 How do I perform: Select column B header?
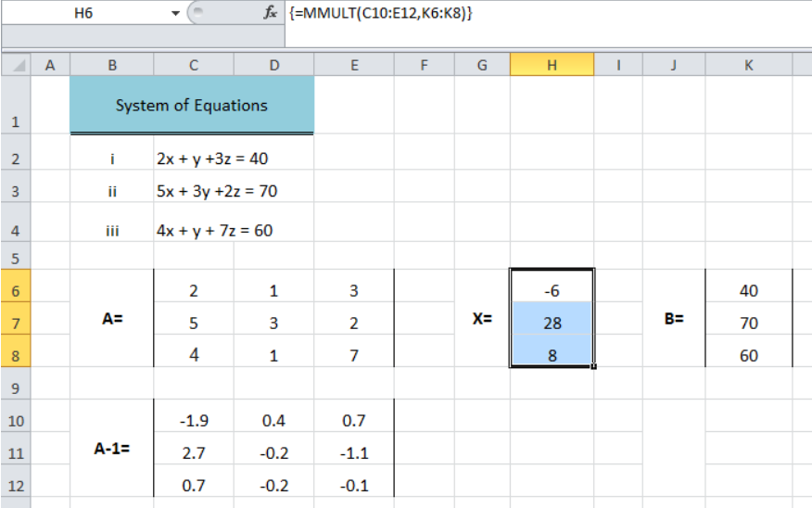coord(112,65)
